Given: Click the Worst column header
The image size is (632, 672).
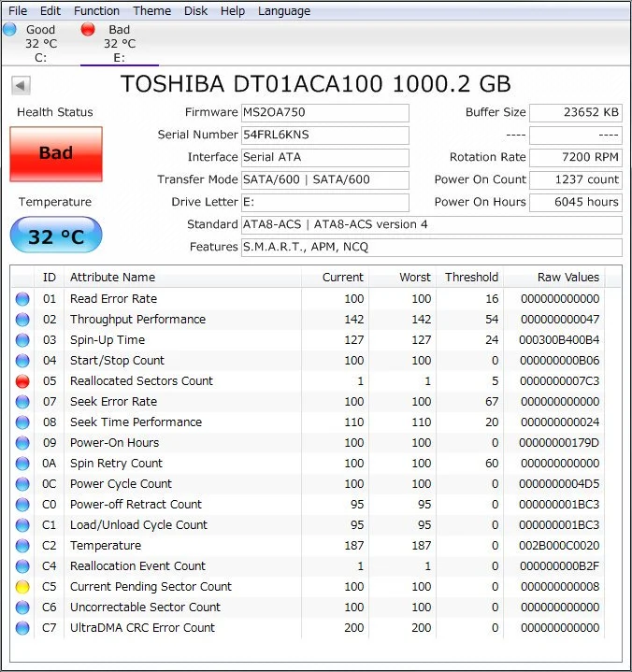Looking at the screenshot, I should pos(403,278).
